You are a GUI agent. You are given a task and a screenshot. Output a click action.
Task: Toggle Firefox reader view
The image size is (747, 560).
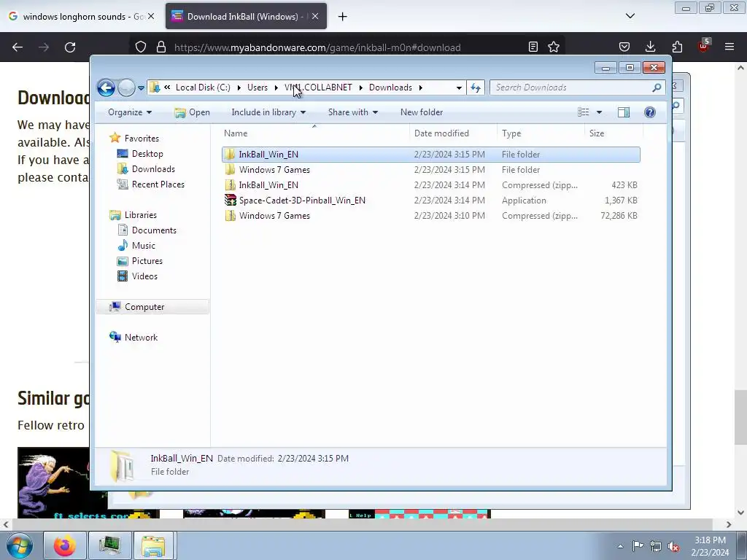(x=533, y=47)
